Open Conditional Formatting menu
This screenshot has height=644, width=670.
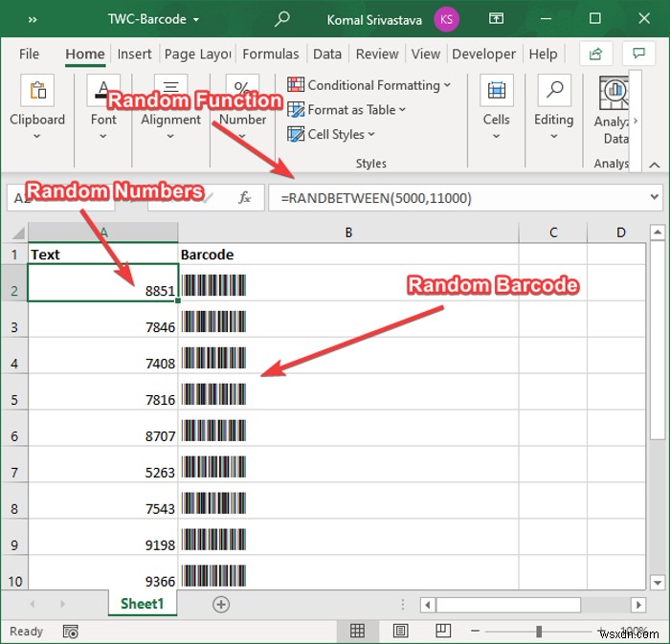369,85
